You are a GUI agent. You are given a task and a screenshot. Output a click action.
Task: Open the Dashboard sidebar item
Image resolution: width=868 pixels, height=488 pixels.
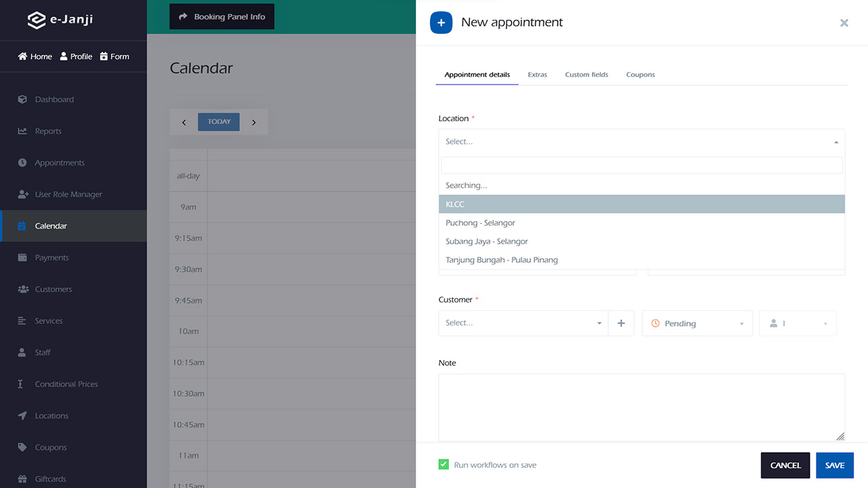[73, 100]
